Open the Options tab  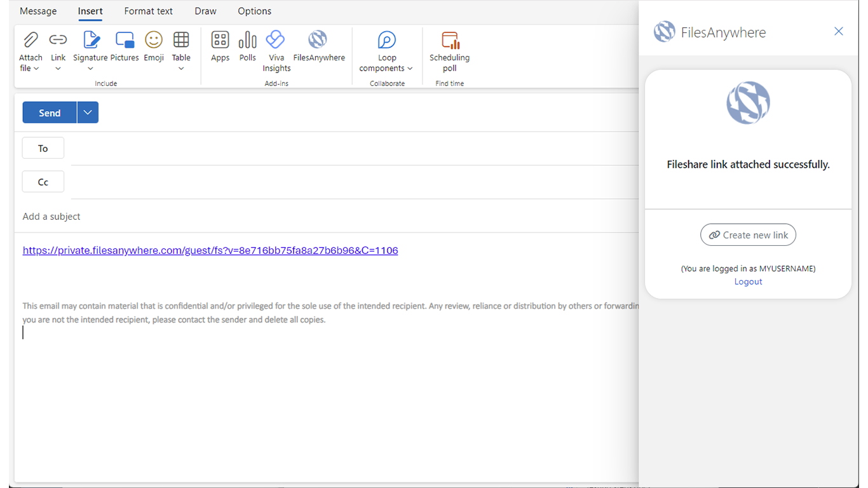click(x=254, y=11)
